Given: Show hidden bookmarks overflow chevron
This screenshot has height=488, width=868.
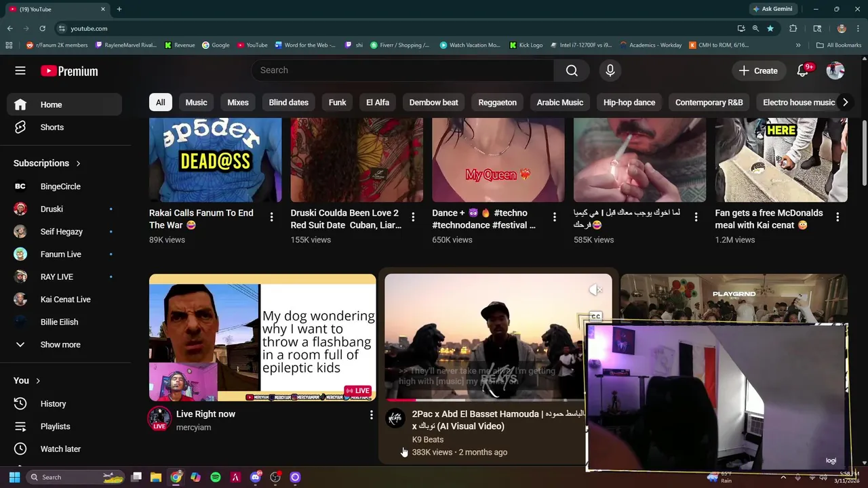Looking at the screenshot, I should [x=798, y=45].
